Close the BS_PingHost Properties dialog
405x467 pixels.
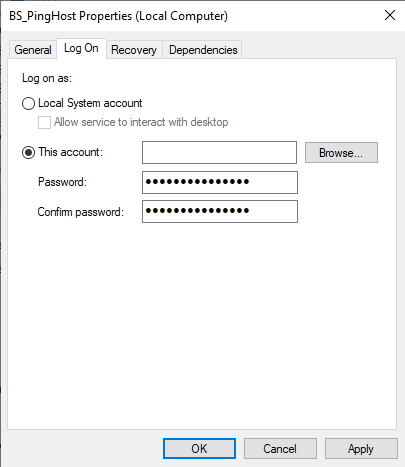390,15
